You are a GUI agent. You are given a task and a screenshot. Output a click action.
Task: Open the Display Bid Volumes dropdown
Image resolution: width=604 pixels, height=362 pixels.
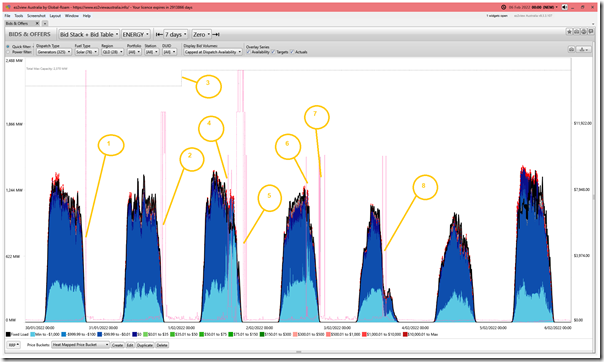click(213, 52)
